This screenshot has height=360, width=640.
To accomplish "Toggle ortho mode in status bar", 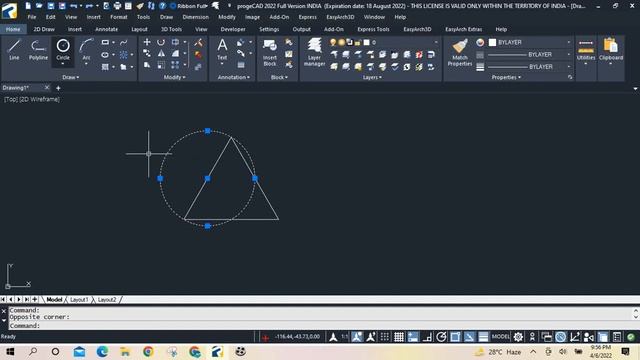I will coord(427,337).
